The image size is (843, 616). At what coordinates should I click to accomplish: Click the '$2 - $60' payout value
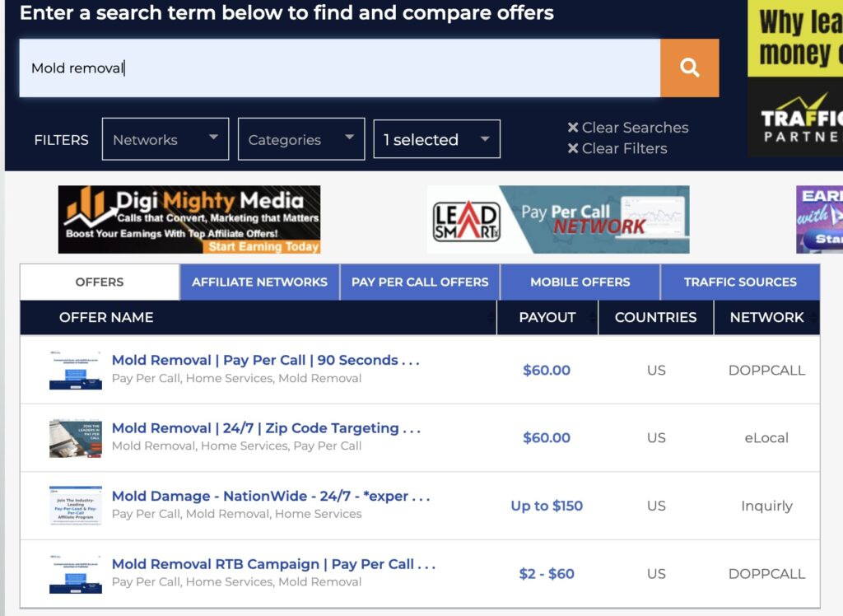click(x=547, y=573)
